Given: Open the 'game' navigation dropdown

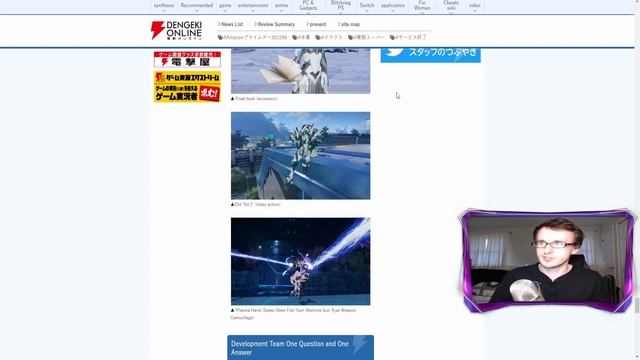Looking at the screenshot, I should [225, 6].
